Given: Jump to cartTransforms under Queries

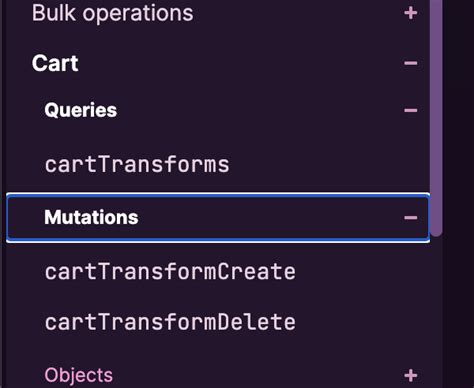Looking at the screenshot, I should pos(137,164).
